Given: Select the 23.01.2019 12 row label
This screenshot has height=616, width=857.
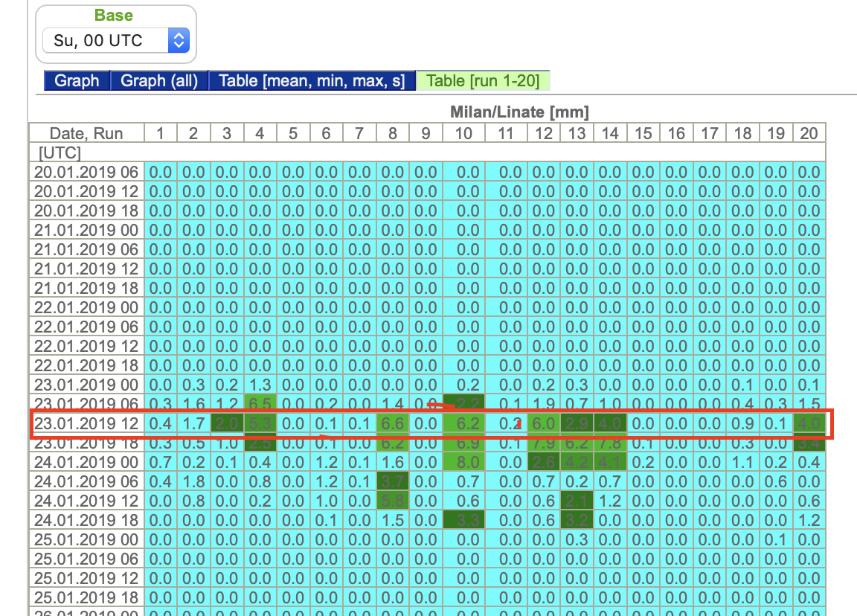Looking at the screenshot, I should point(86,424).
